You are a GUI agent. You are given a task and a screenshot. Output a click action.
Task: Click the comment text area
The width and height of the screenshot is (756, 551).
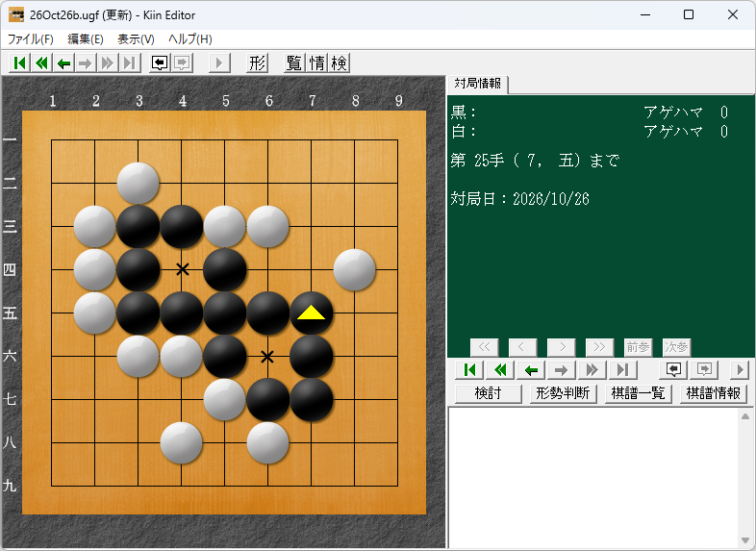(x=593, y=478)
